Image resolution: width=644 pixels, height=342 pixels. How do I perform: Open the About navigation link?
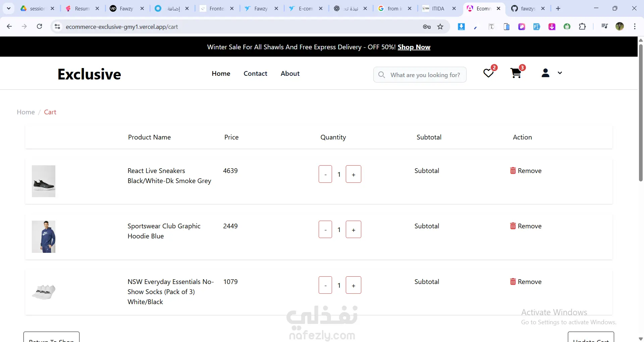[x=290, y=73]
